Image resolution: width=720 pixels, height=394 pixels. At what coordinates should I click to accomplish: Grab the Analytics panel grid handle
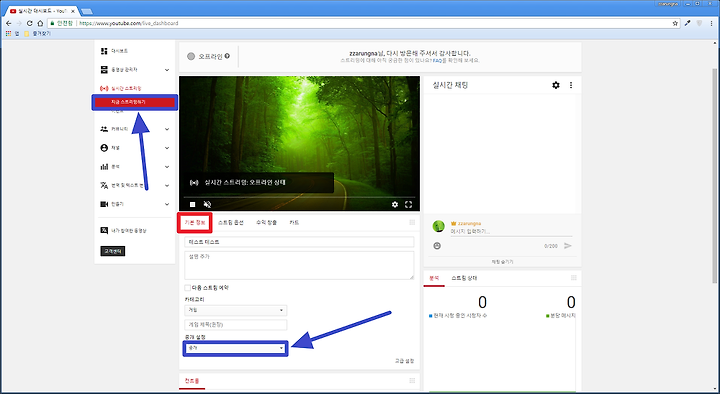pos(574,278)
